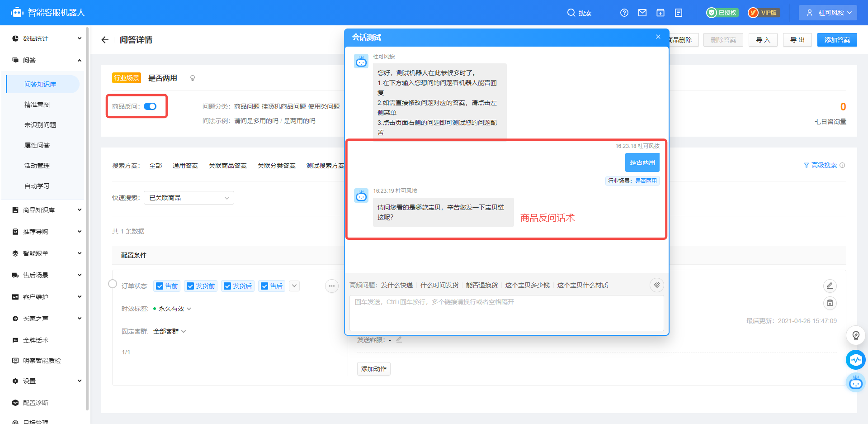
Task: Open 属性问答 in sidebar
Action: [x=37, y=145]
